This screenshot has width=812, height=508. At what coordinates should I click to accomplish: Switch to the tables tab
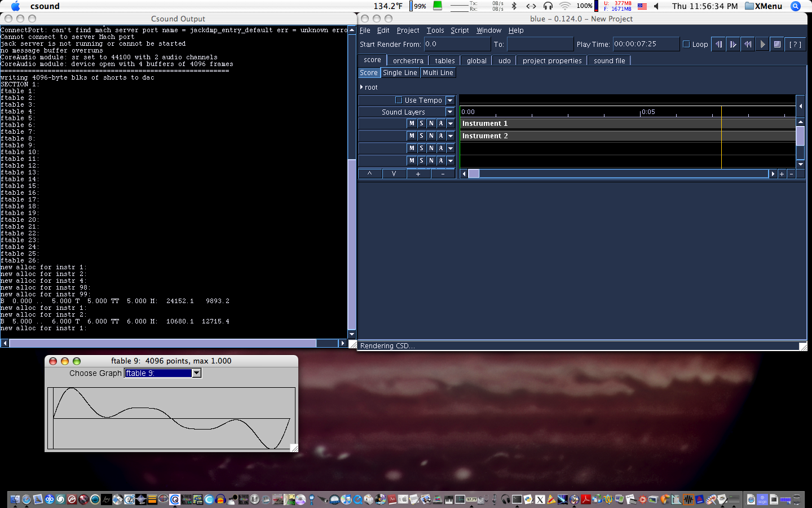point(444,60)
